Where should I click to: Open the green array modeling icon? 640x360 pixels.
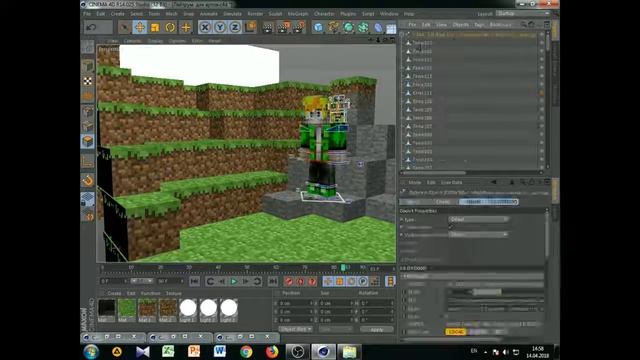363,27
